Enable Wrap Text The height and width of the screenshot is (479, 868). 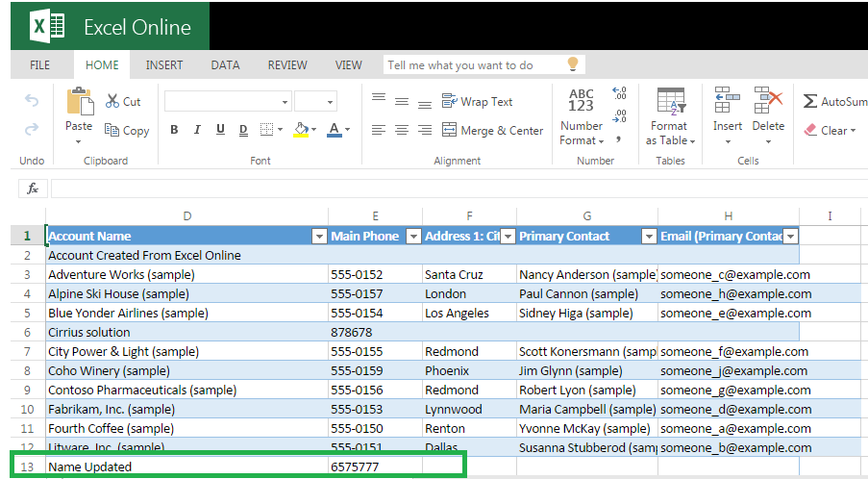point(477,101)
